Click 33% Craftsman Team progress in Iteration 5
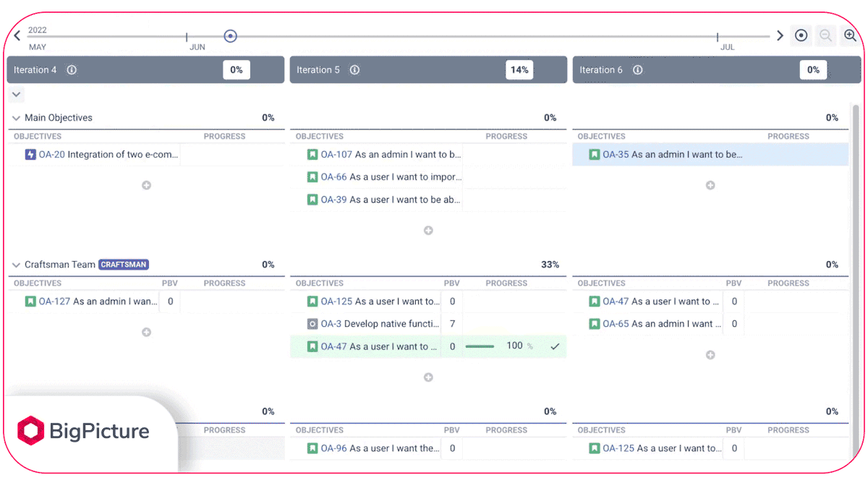The height and width of the screenshot is (488, 868). tap(550, 265)
